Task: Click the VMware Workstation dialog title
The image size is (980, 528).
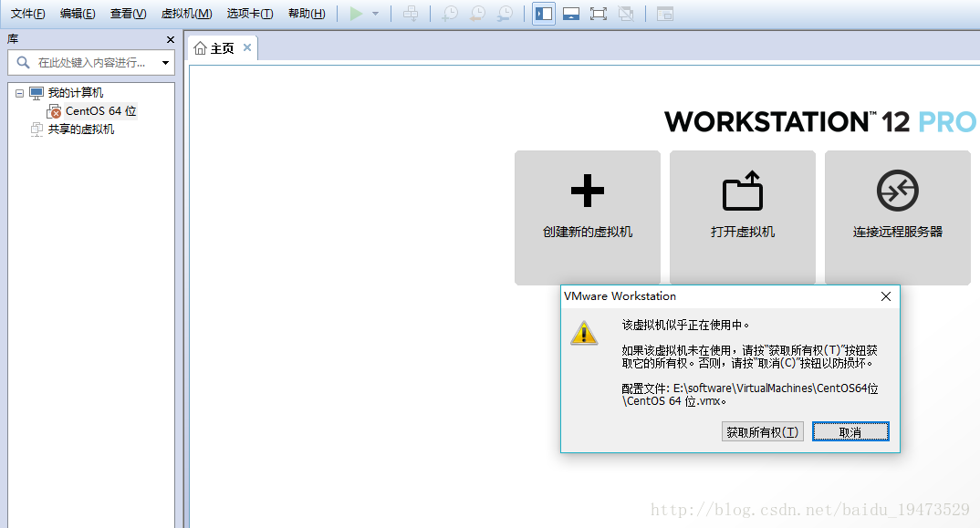Action: [x=620, y=296]
